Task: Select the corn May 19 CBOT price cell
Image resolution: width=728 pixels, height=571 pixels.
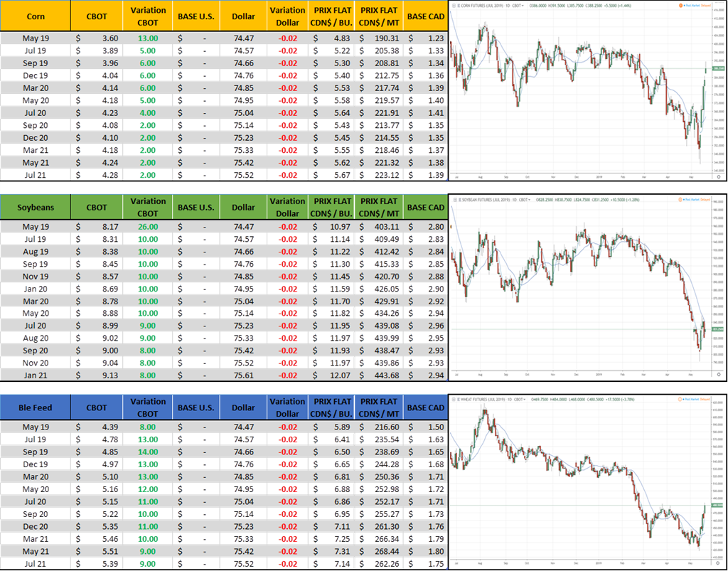Action: [96, 38]
